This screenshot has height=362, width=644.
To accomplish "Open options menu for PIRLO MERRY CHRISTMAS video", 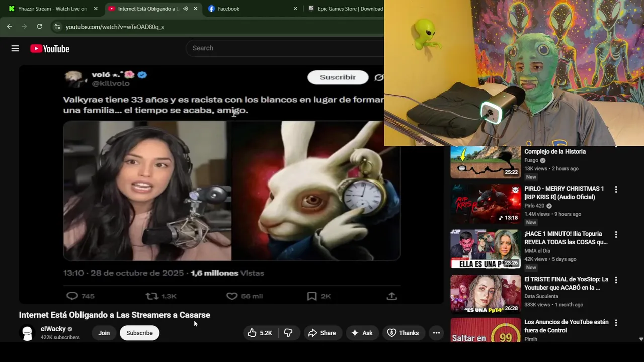I will tap(616, 190).
